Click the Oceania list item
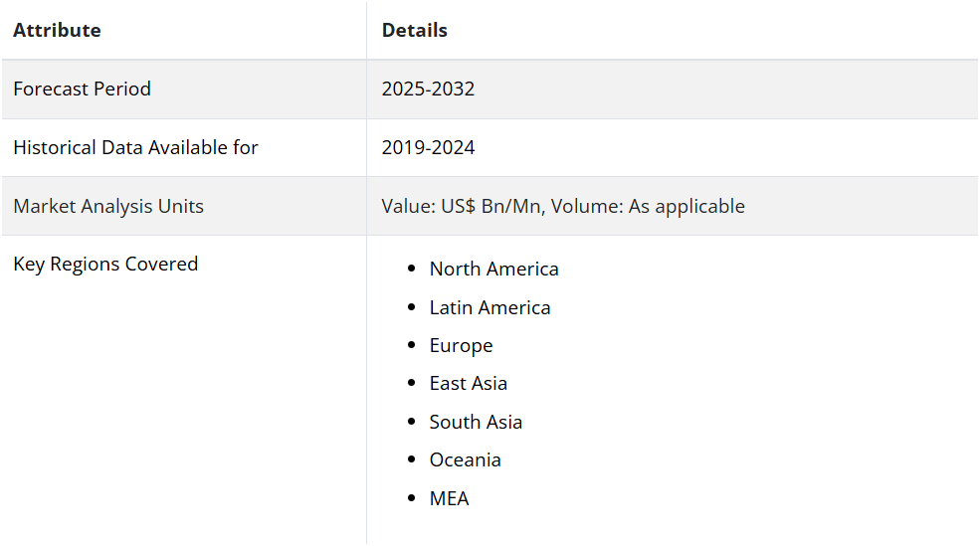This screenshot has height=546, width=980. (465, 460)
